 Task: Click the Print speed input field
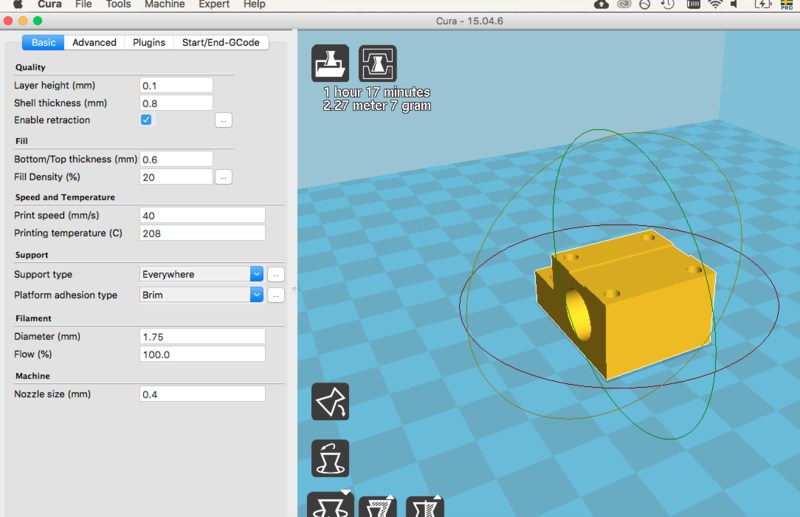tap(202, 215)
